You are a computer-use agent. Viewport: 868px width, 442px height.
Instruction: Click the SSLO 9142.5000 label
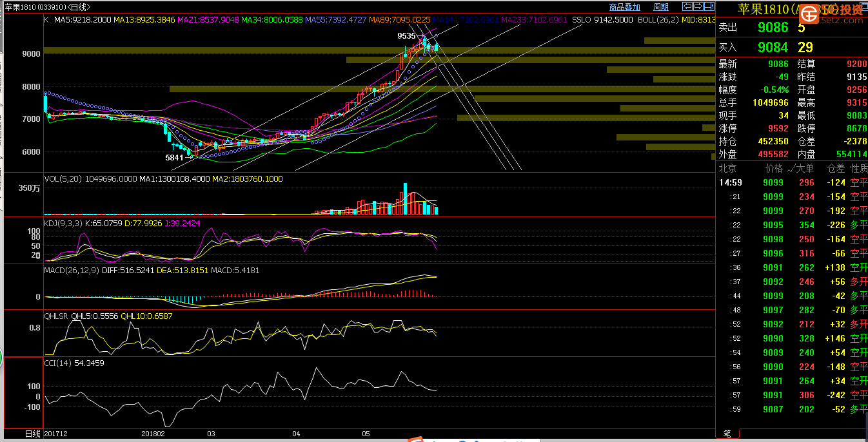[x=602, y=19]
